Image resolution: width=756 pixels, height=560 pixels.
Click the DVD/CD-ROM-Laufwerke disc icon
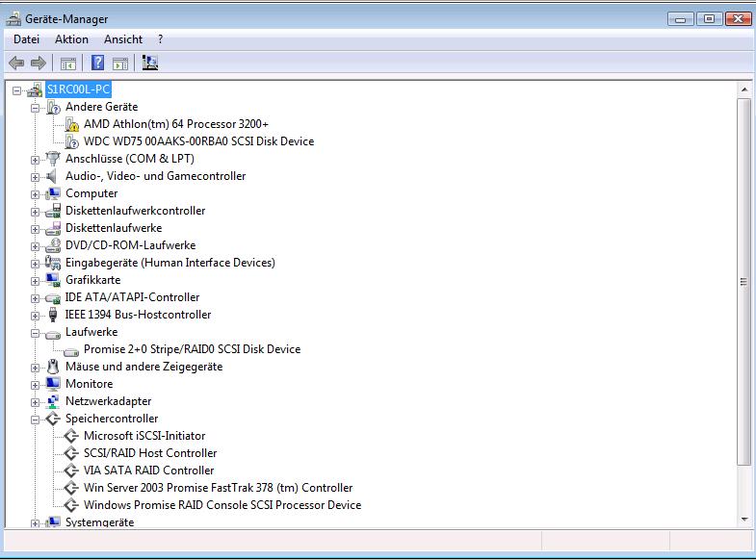53,245
